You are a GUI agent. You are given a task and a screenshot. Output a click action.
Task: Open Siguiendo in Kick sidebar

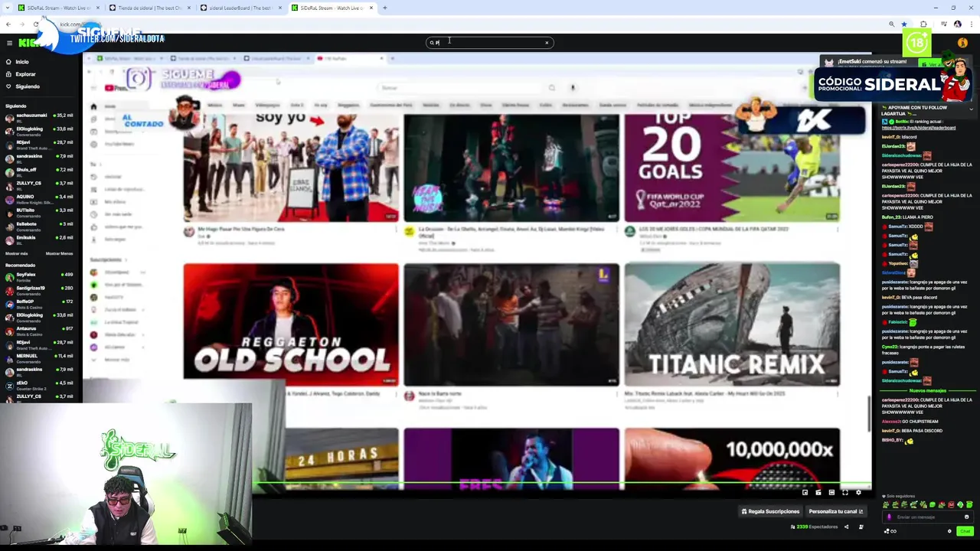[23, 86]
